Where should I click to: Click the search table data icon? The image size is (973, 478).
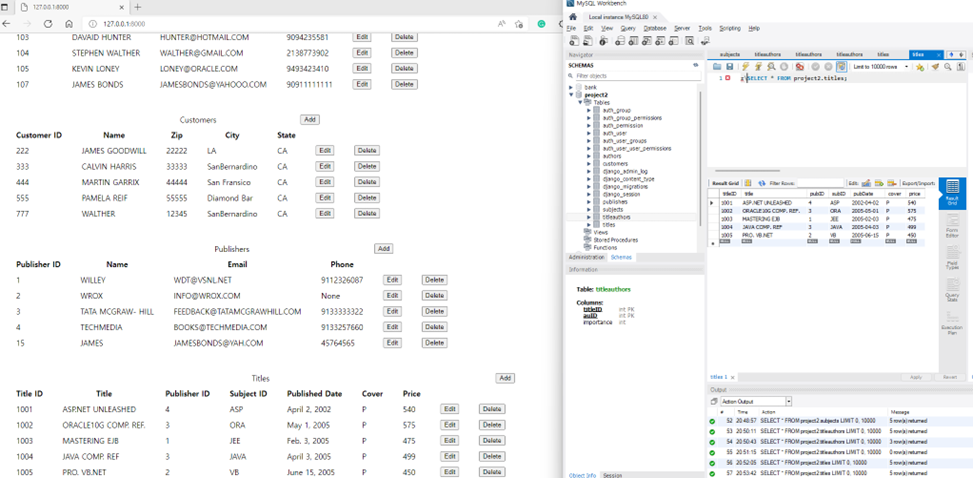click(689, 41)
